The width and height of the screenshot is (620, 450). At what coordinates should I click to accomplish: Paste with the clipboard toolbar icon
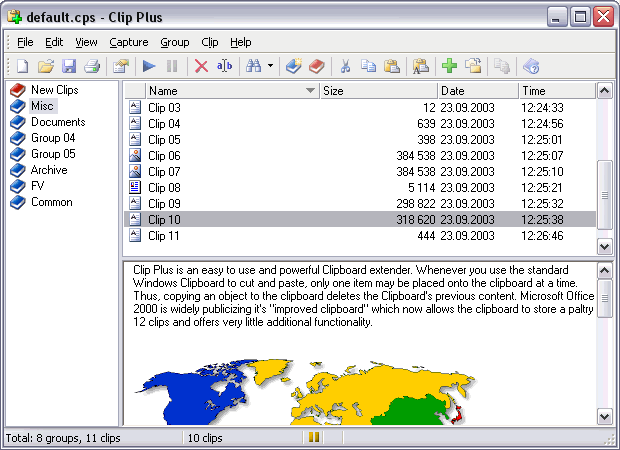(x=392, y=66)
